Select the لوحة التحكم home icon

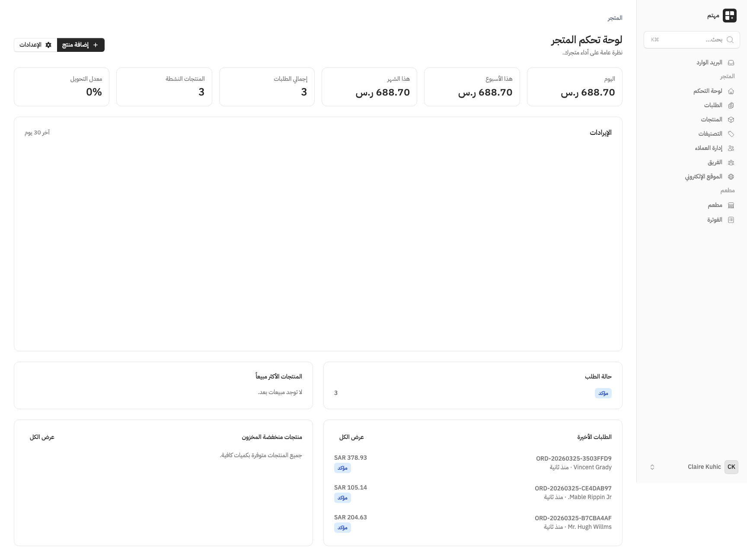pyautogui.click(x=731, y=91)
